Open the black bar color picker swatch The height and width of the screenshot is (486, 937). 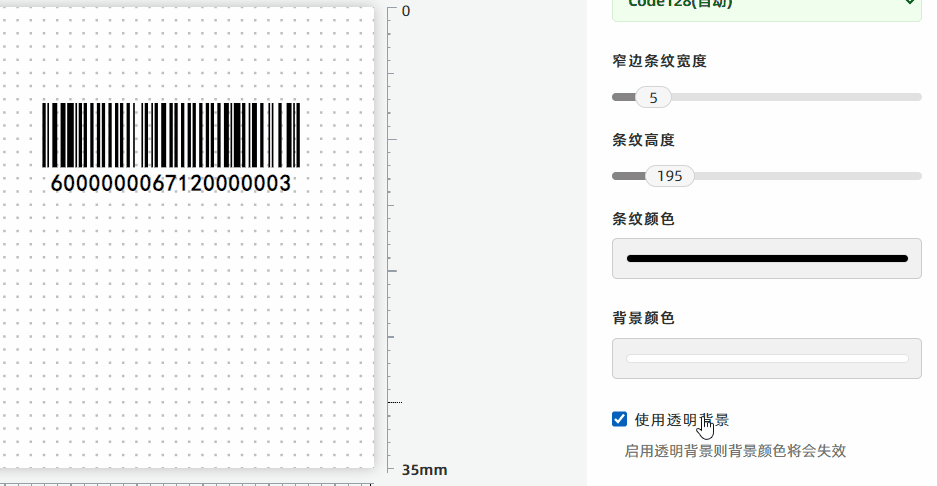pos(767,258)
